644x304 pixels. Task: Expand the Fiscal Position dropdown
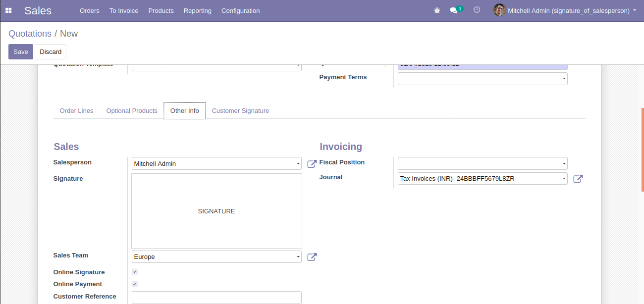(483, 164)
